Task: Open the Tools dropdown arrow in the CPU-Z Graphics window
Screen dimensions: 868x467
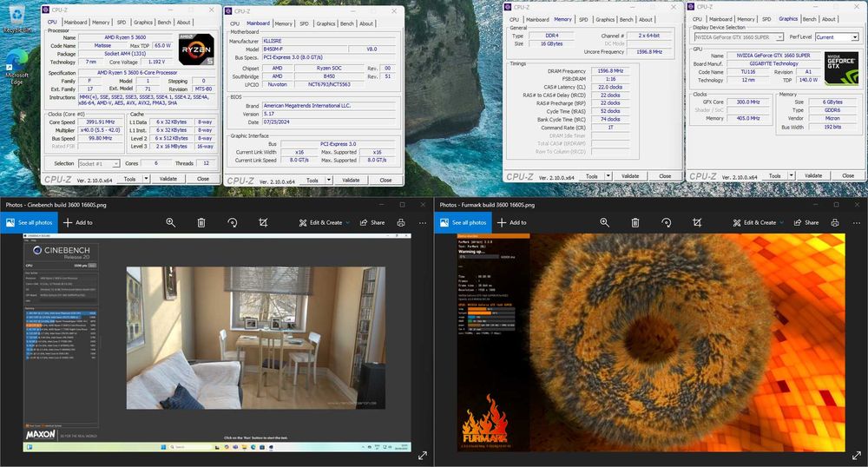Action: [x=791, y=175]
